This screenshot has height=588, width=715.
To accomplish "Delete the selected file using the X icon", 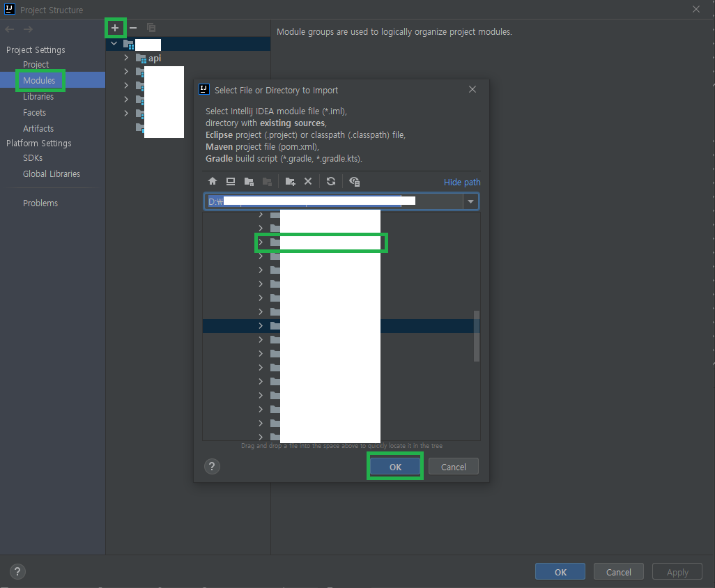I will pos(308,181).
